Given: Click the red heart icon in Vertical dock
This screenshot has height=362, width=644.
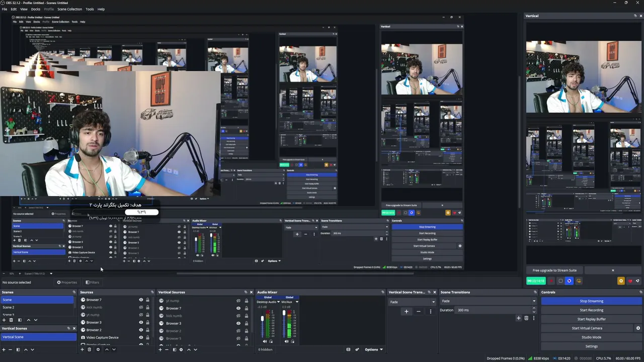Looking at the screenshot, I should click(x=630, y=281).
